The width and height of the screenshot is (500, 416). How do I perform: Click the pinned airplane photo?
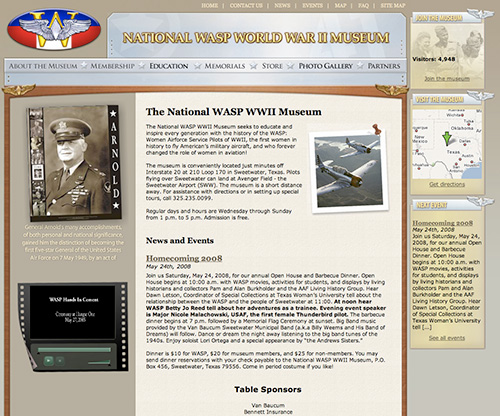pyautogui.click(x=349, y=171)
